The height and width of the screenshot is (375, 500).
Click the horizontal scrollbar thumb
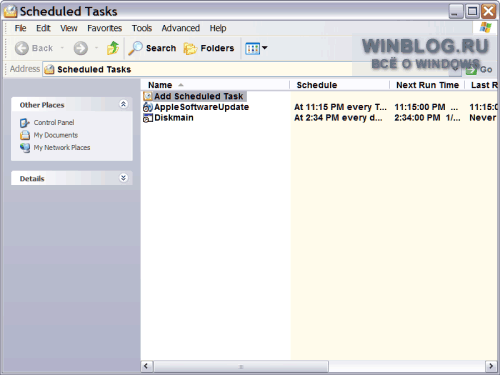click(x=241, y=366)
